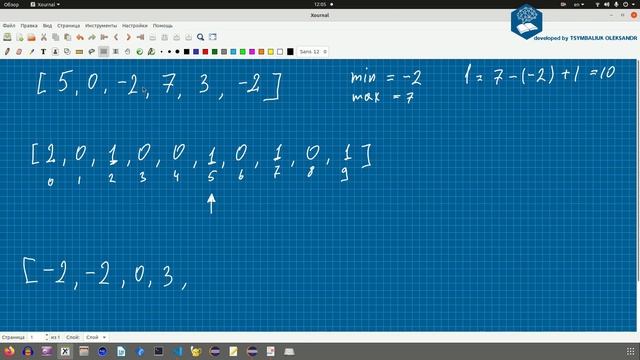Viewport: 640px width, 360px height.
Task: Undo the last stroke
Action: click(x=80, y=37)
